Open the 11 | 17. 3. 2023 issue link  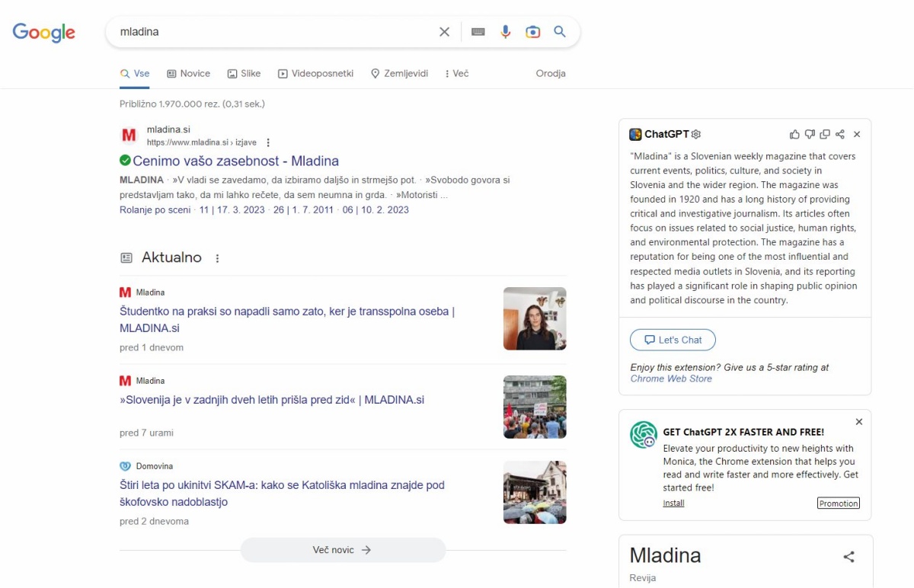click(x=232, y=209)
